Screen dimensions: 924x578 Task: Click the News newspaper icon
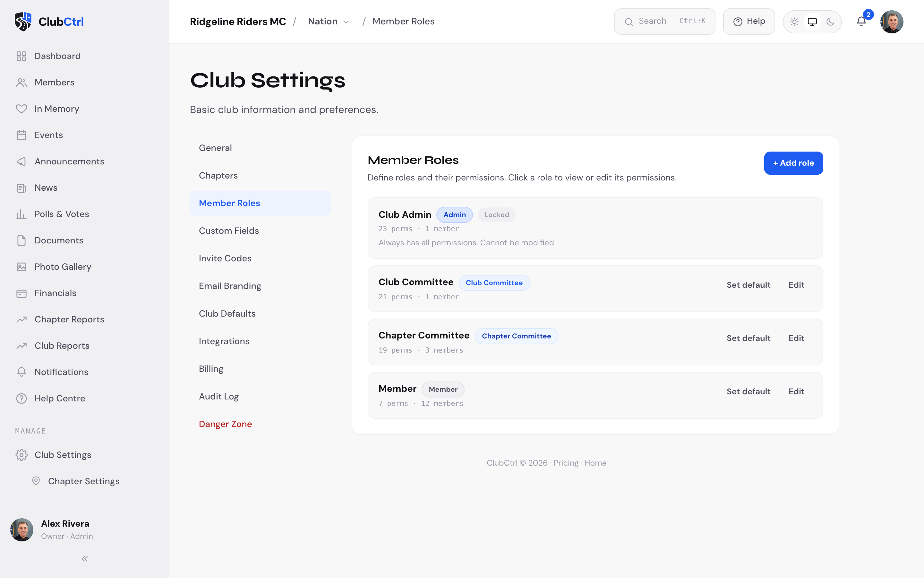(21, 188)
